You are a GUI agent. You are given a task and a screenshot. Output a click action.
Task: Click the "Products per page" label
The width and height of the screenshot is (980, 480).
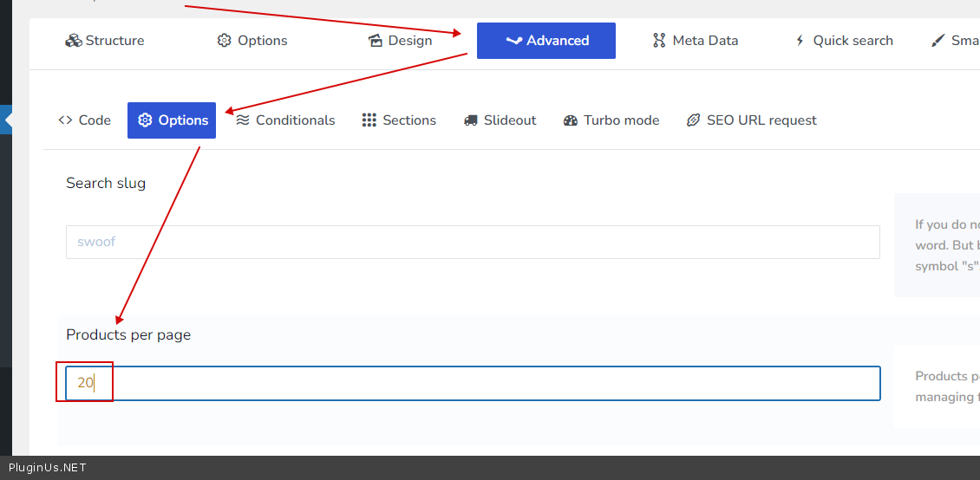(128, 335)
